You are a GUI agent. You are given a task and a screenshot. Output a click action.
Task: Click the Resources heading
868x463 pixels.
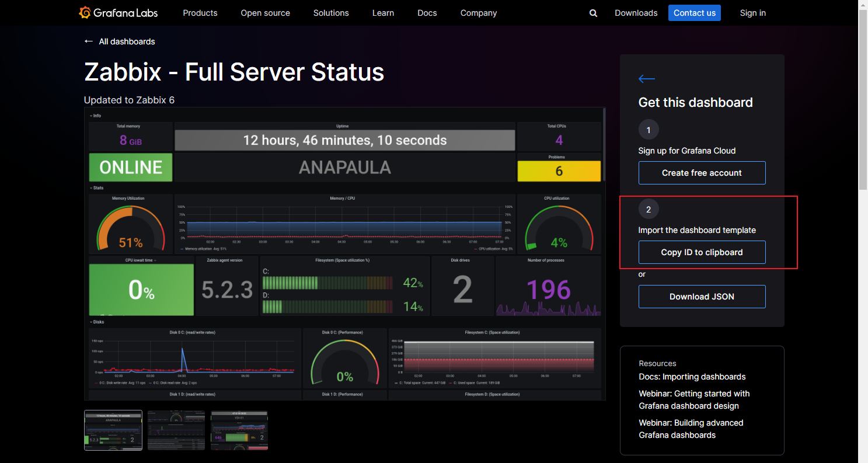pos(657,363)
